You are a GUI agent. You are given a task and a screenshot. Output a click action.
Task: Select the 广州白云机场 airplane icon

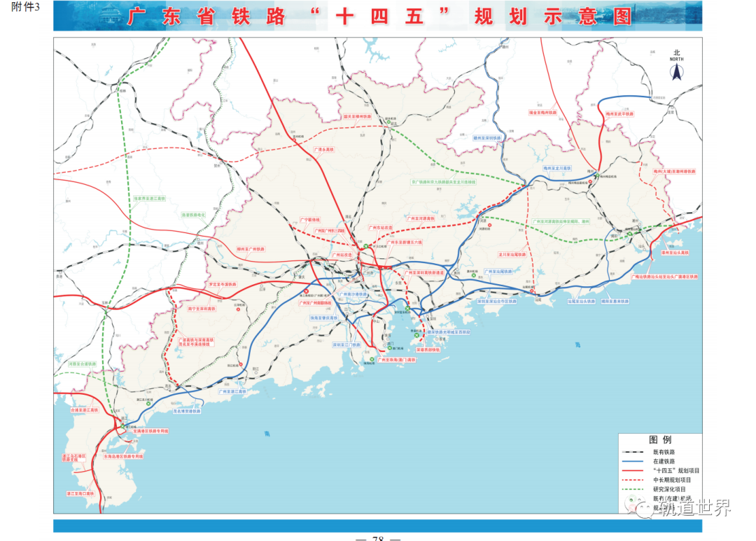[x=367, y=246]
